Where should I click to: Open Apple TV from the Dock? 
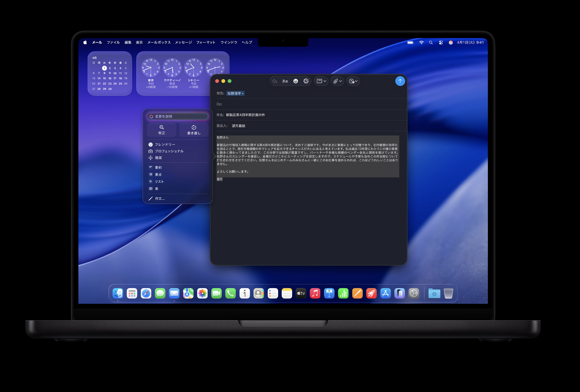pos(301,293)
